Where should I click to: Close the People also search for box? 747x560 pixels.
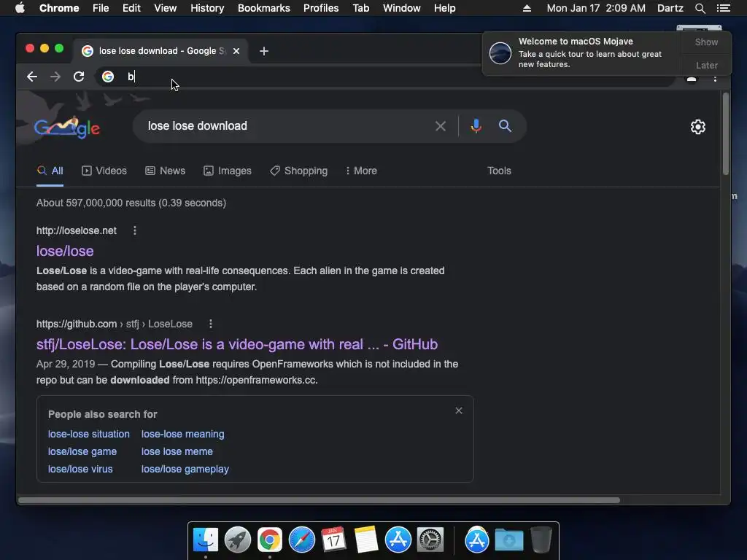(x=459, y=411)
